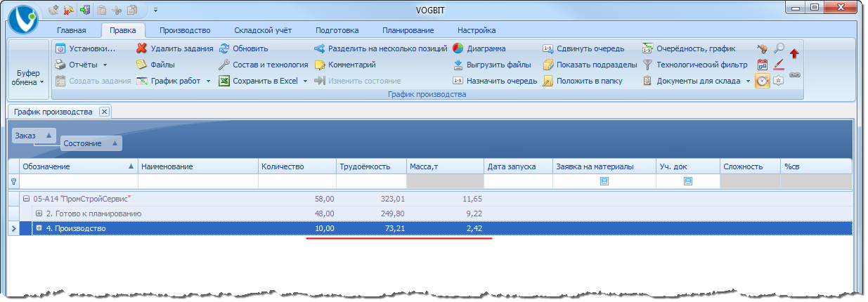Click the Дата запуска column header
The width and height of the screenshot is (868, 302).
pos(518,166)
